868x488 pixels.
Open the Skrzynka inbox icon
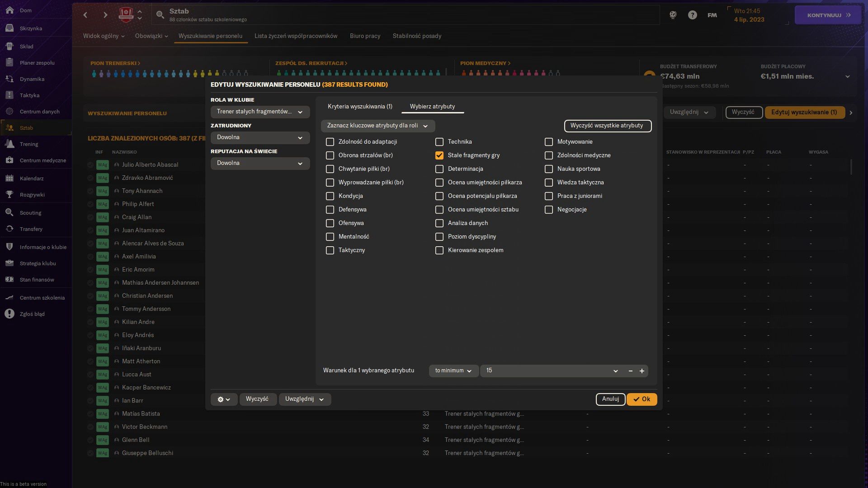coord(9,28)
